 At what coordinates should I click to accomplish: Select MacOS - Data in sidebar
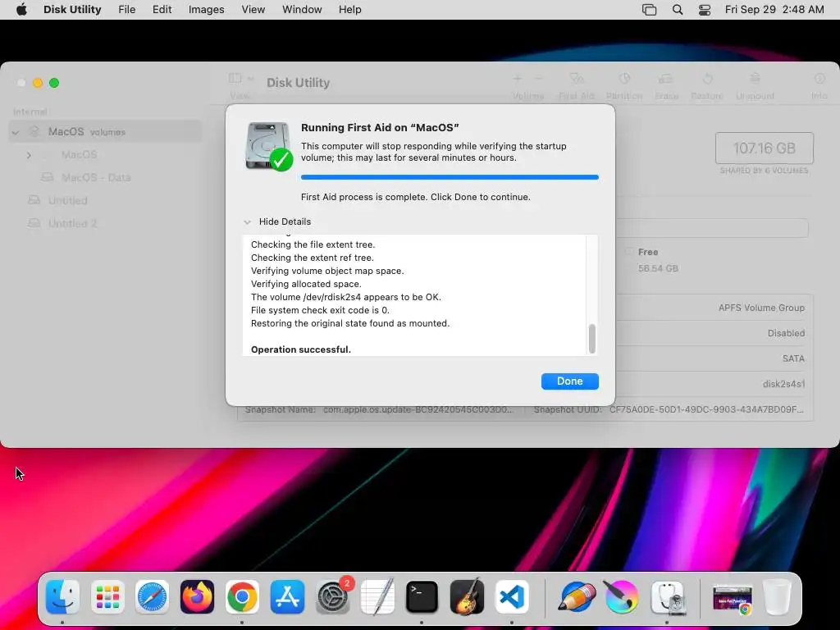click(96, 177)
